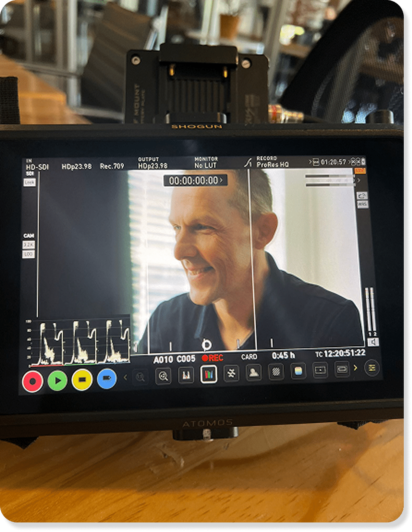Toggle the luma waveform tool
This screenshot has height=532, width=412.
[186, 375]
